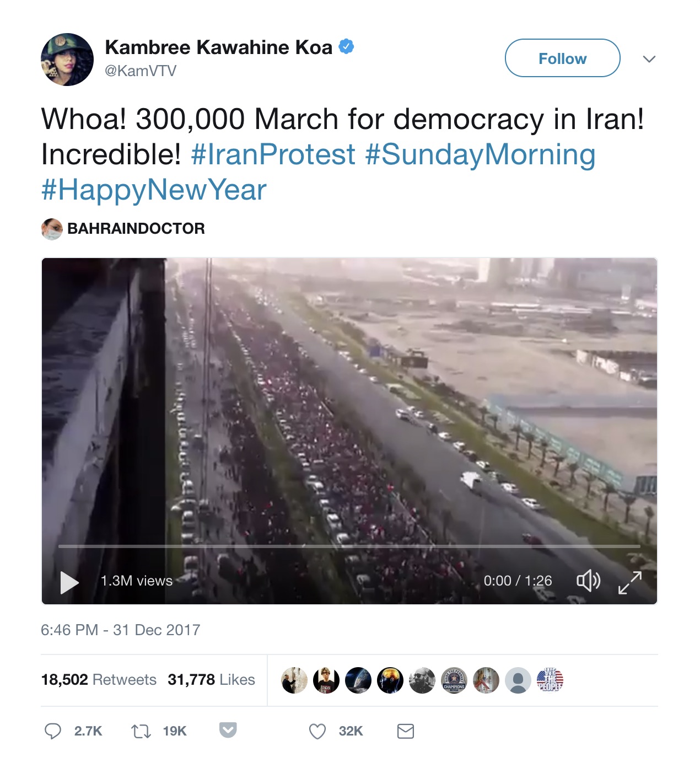The height and width of the screenshot is (773, 700).
Task: Seek along the video progress bar
Action: tap(349, 546)
